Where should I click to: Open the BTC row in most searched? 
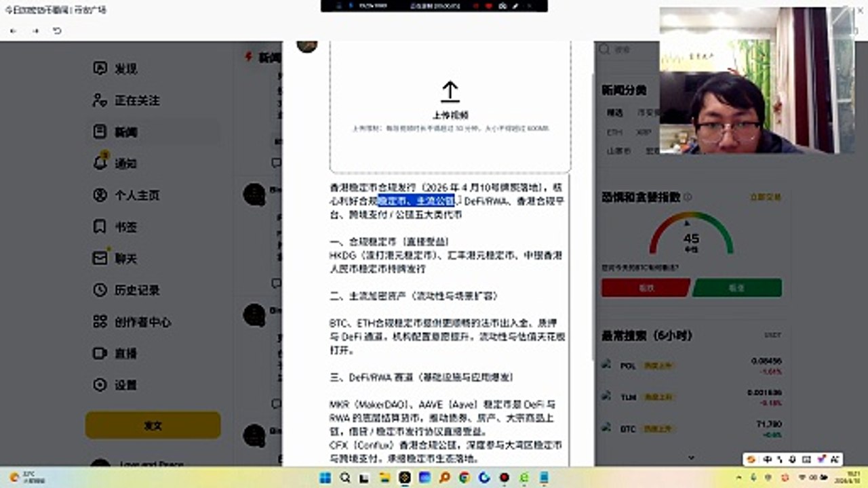692,429
